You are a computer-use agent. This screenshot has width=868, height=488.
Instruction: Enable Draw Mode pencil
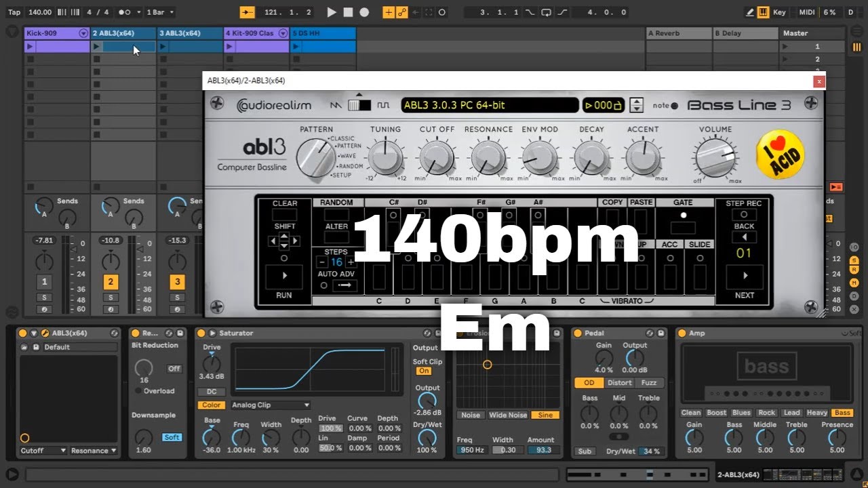749,12
